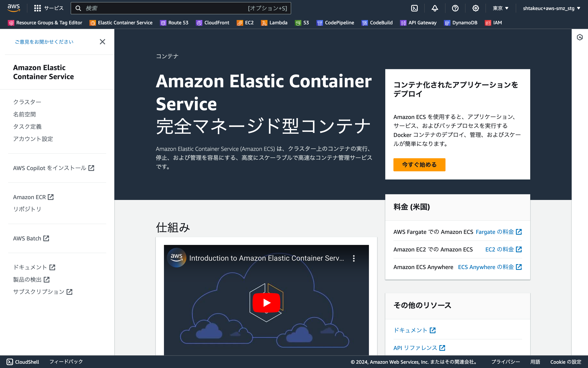Select リポジトリ in the sidebar

(27, 209)
